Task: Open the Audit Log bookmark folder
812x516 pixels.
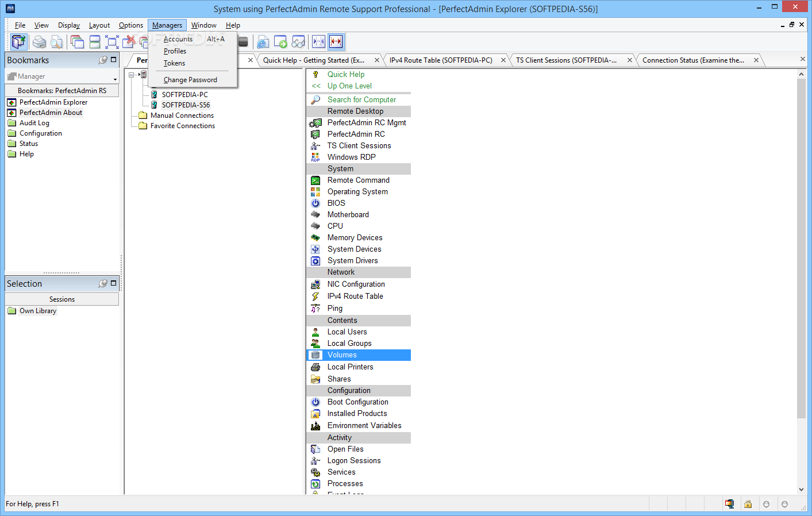Action: [34, 123]
